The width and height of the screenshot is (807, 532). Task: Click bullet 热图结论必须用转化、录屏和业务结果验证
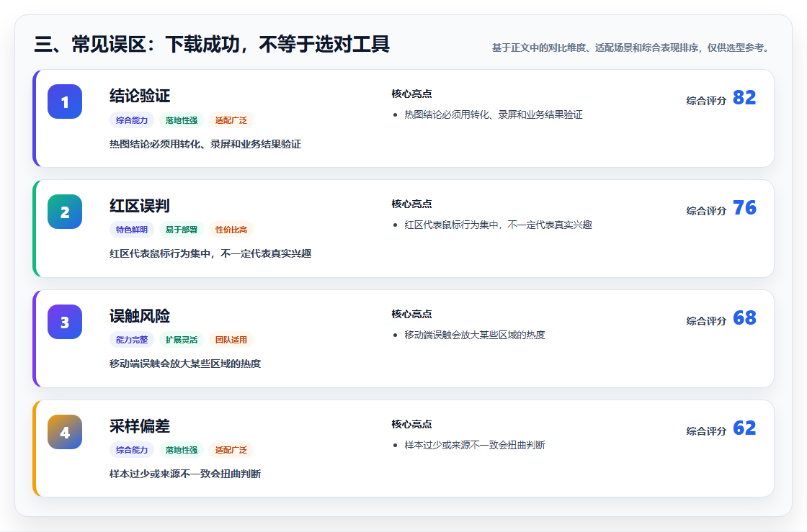coord(493,114)
